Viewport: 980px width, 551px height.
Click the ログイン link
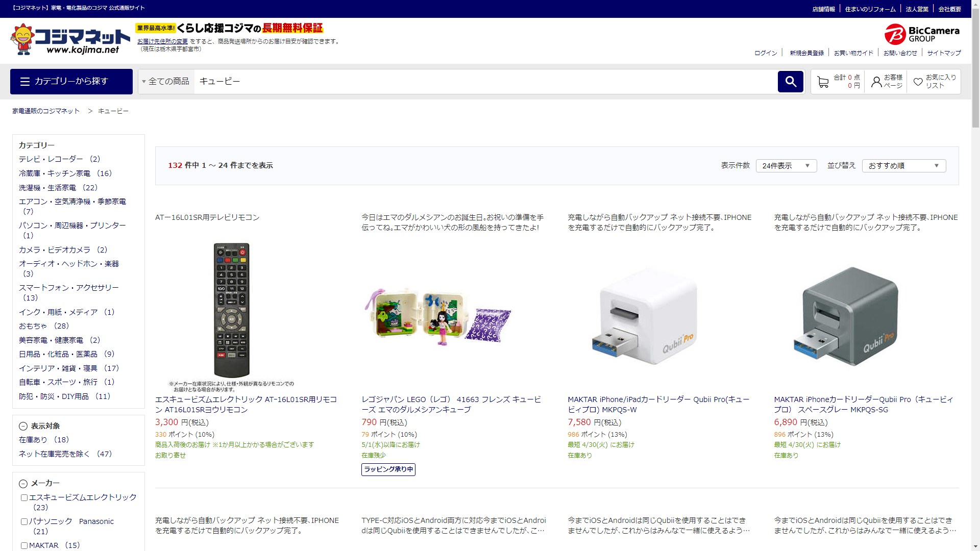[x=766, y=53]
